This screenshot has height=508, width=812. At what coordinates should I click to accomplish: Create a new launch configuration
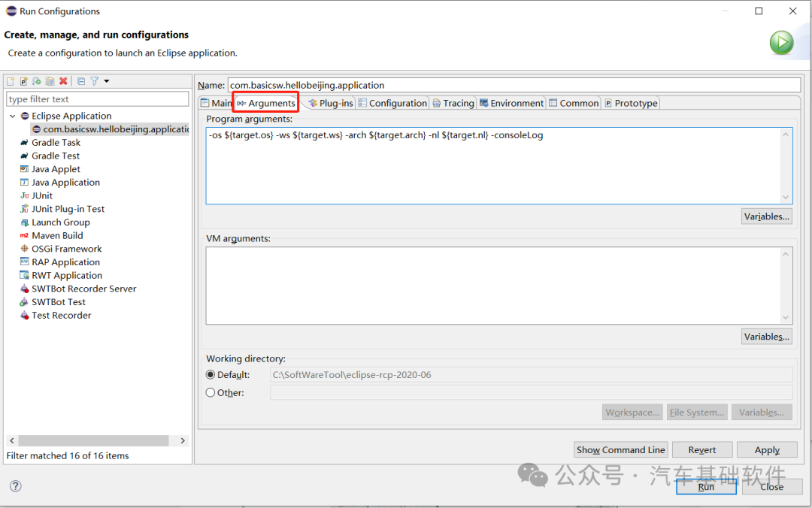point(11,81)
